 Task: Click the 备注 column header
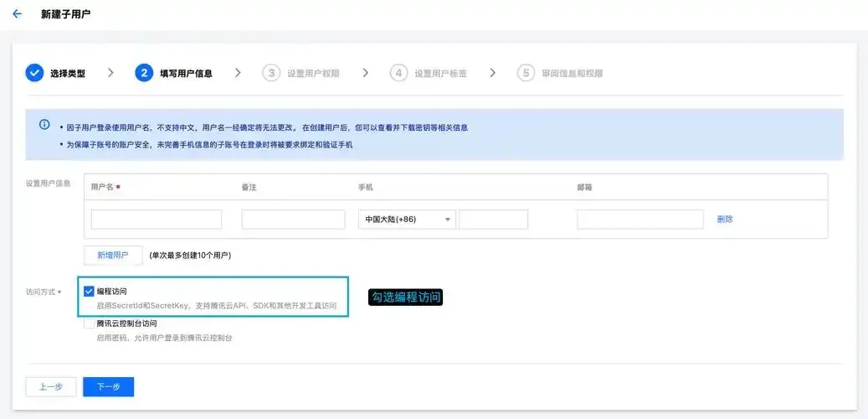coord(249,188)
